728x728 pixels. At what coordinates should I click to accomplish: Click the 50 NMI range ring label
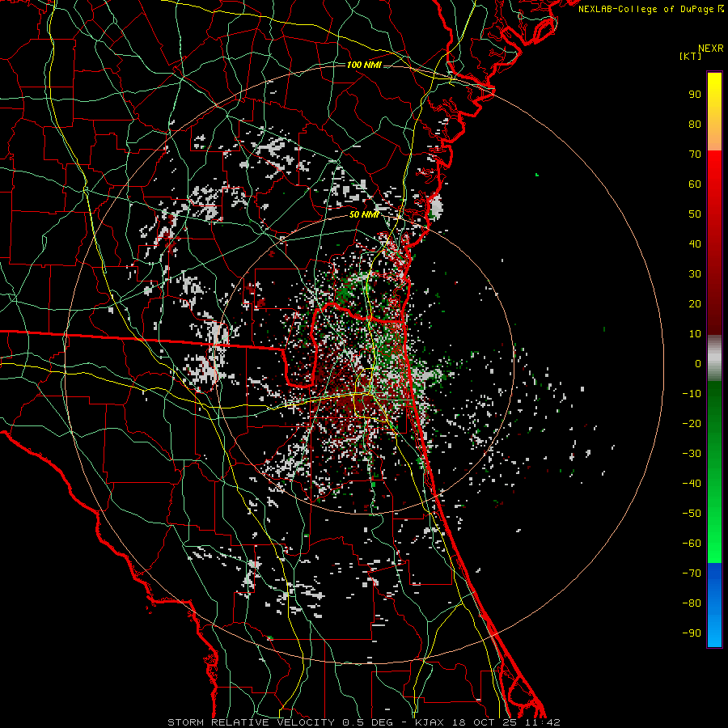click(364, 214)
